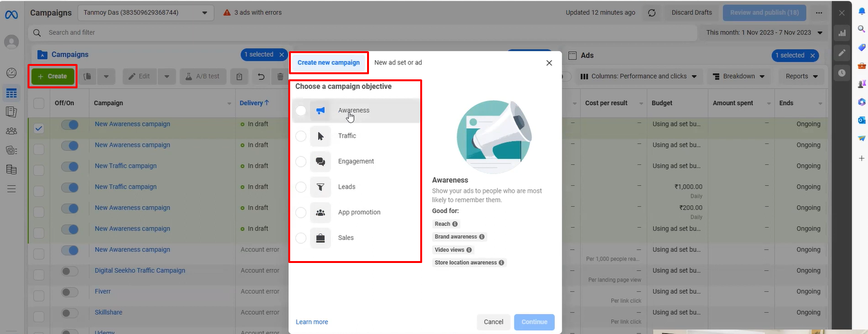Select the Campaigns table icon in sidebar
Screen dimensions: 868x334
click(x=12, y=93)
